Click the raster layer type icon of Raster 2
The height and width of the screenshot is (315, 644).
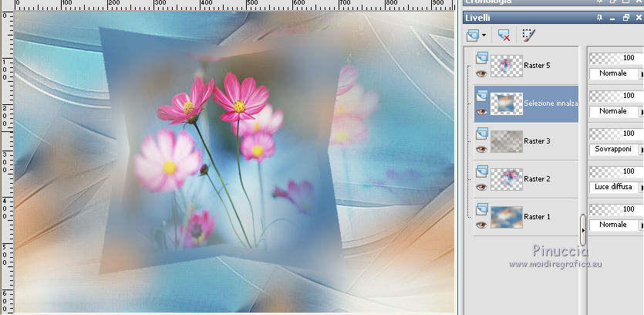pyautogui.click(x=482, y=171)
